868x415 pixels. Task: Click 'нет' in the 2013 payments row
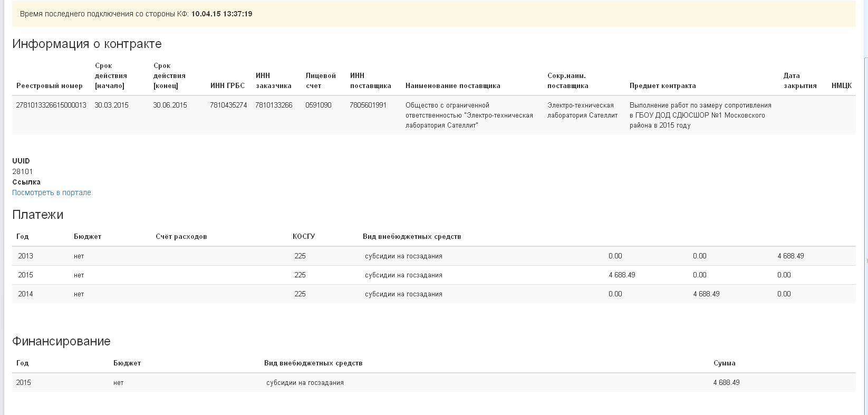tap(79, 256)
